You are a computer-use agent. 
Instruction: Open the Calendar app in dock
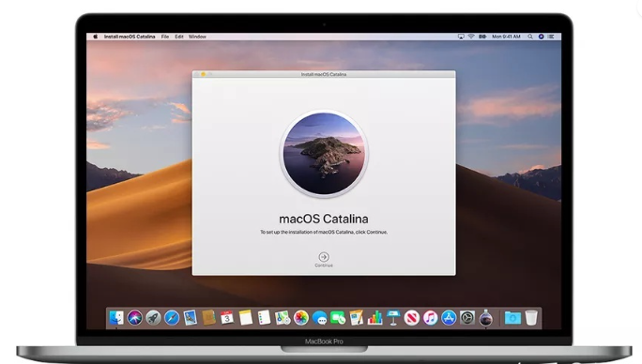tap(227, 318)
